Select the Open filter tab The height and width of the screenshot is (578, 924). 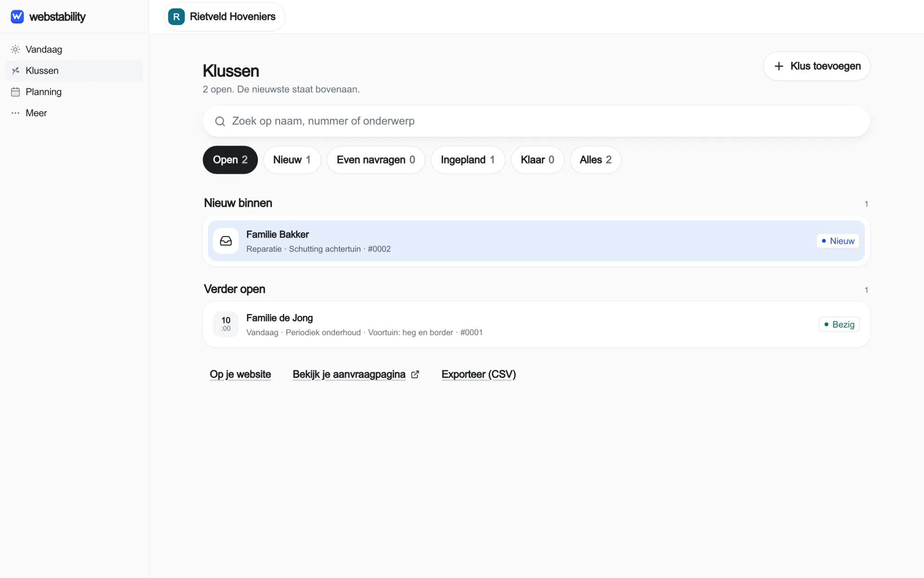(x=230, y=160)
